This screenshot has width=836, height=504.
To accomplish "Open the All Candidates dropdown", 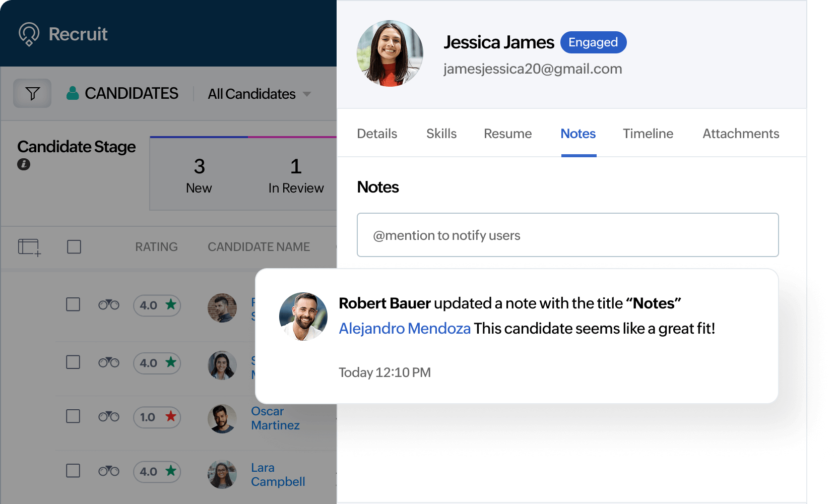I will point(260,94).
